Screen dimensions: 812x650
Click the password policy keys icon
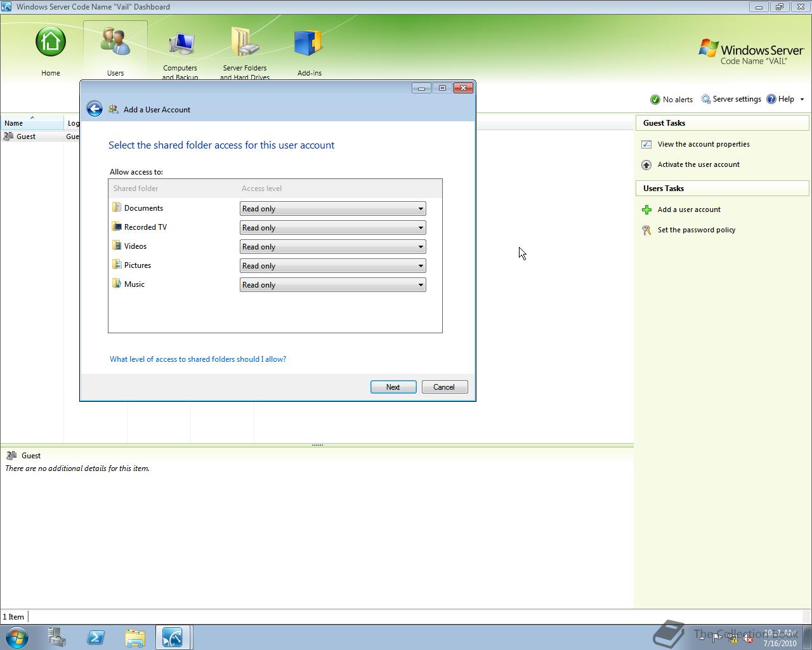pyautogui.click(x=646, y=230)
